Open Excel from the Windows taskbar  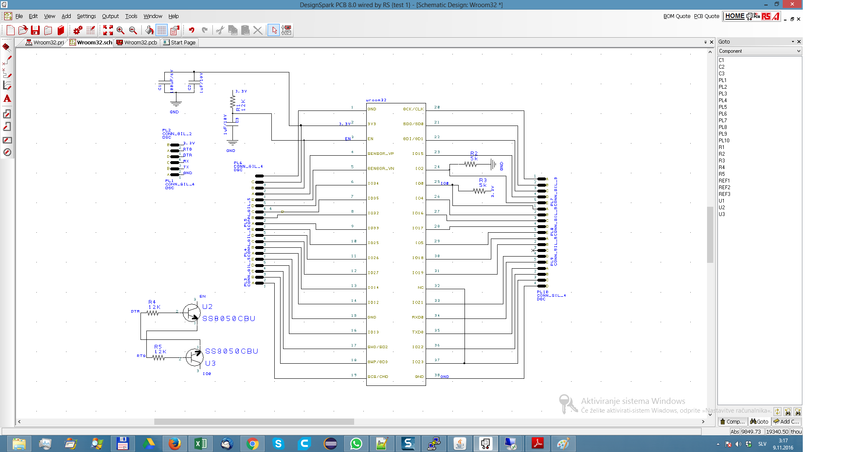201,444
